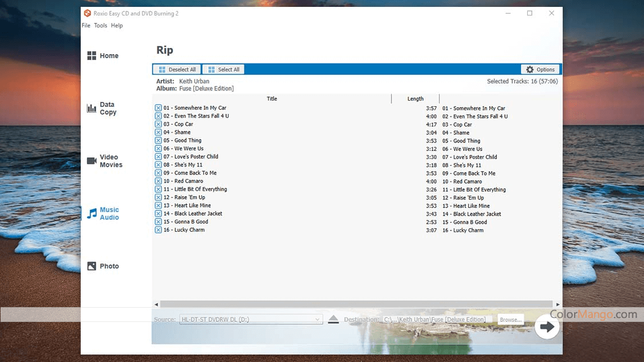
Task: Open the File menu
Action: click(86, 26)
